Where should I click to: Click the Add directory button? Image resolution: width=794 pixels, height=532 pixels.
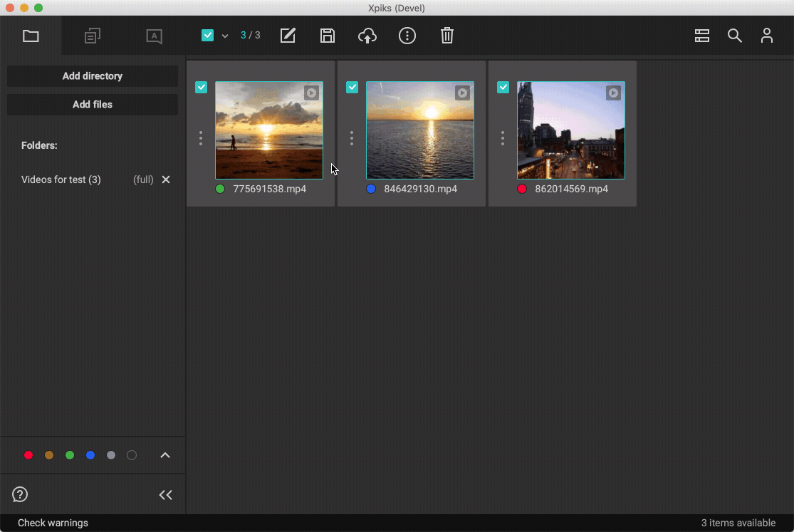coord(93,76)
